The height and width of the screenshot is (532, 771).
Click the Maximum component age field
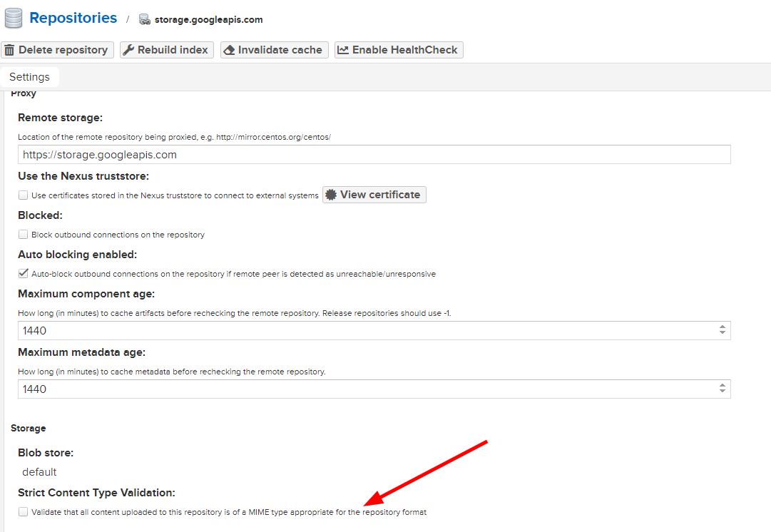[x=374, y=330]
